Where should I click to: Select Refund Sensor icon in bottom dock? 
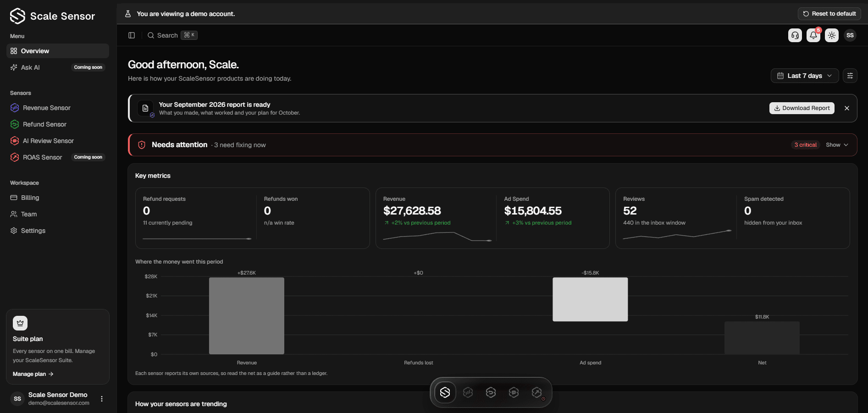click(491, 392)
